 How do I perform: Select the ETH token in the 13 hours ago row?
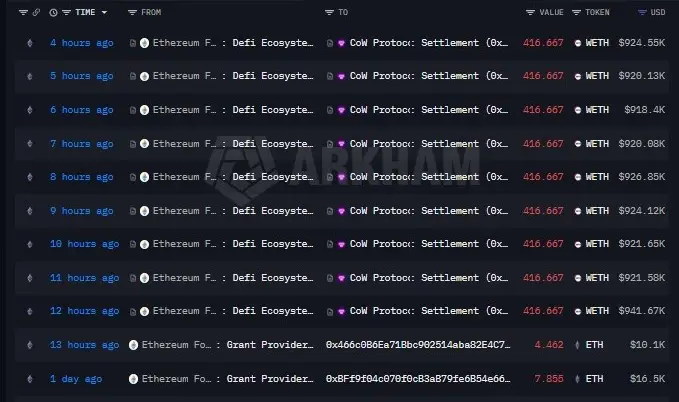pyautogui.click(x=589, y=345)
